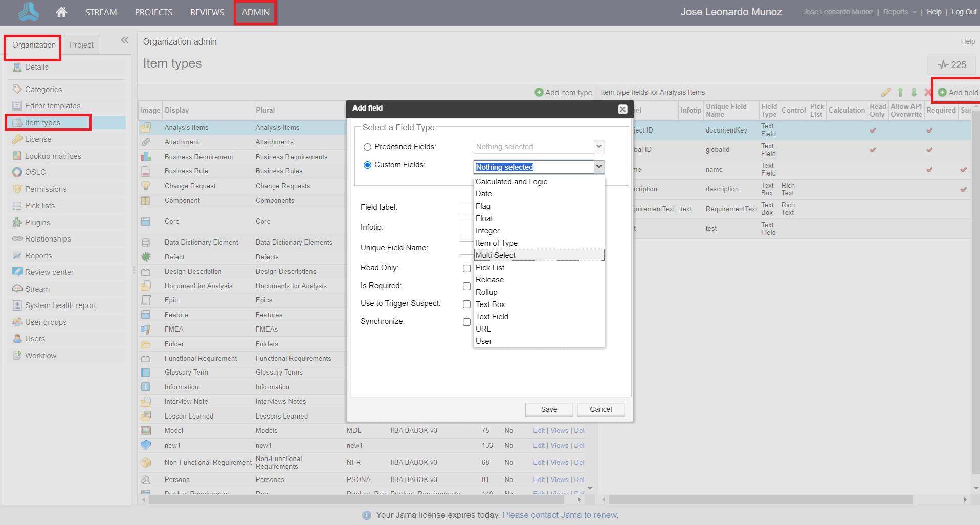
Task: Choose Pick List from the field type list
Action: 539,268
